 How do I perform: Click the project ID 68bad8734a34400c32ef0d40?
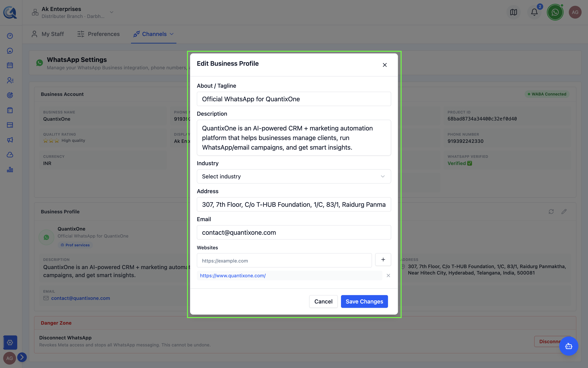(482, 119)
